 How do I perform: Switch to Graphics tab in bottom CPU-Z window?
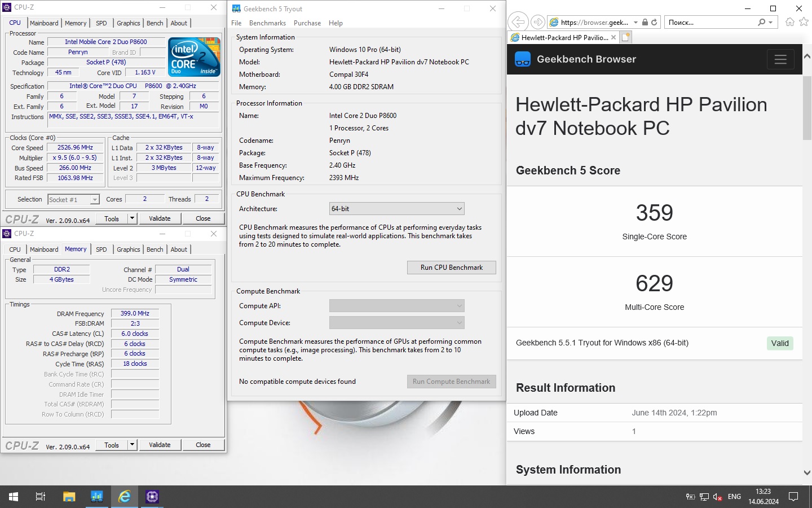pos(129,249)
